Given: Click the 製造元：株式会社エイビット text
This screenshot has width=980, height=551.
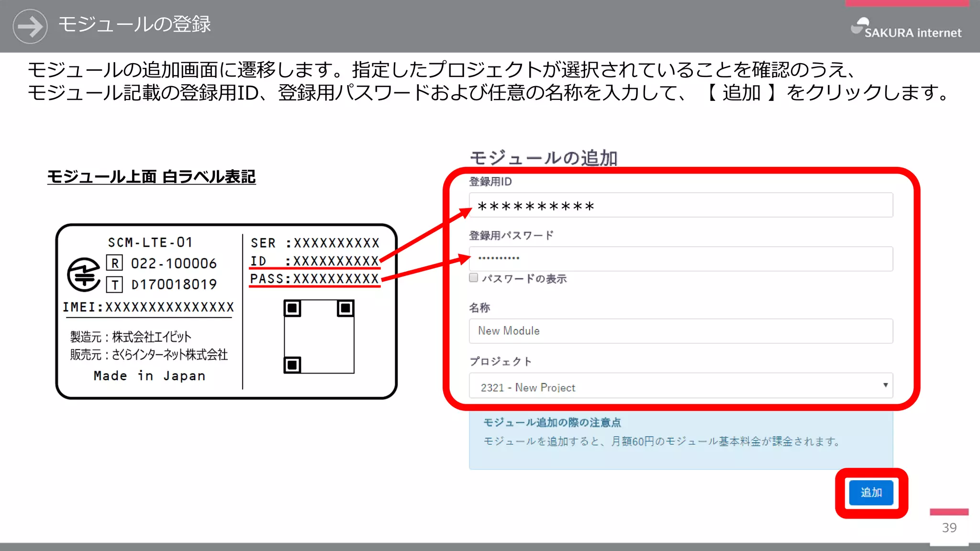Looking at the screenshot, I should pos(131,337).
